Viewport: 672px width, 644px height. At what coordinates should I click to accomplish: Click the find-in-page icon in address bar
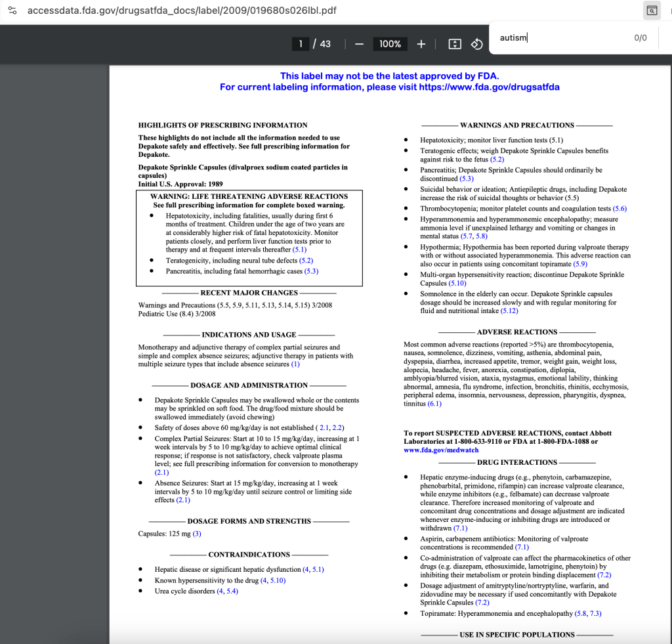651,11
